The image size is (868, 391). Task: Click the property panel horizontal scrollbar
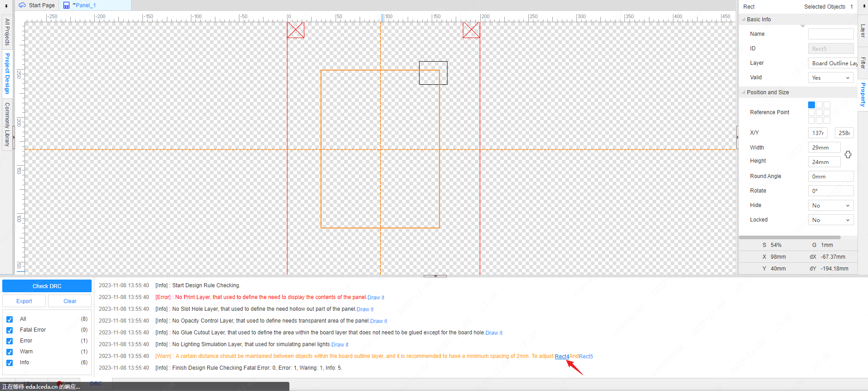(790, 237)
